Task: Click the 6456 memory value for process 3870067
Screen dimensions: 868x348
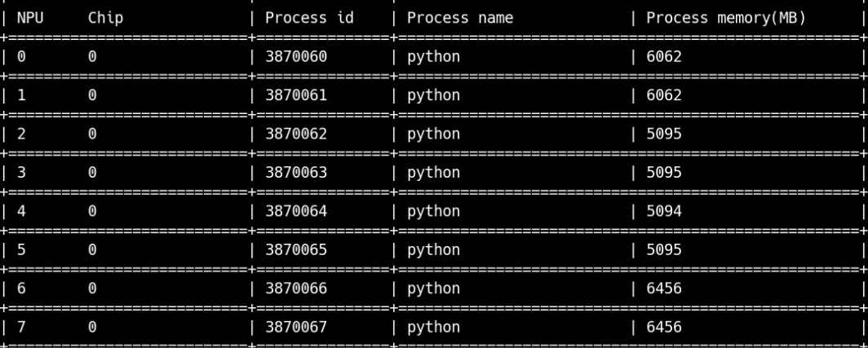Action: (x=664, y=328)
